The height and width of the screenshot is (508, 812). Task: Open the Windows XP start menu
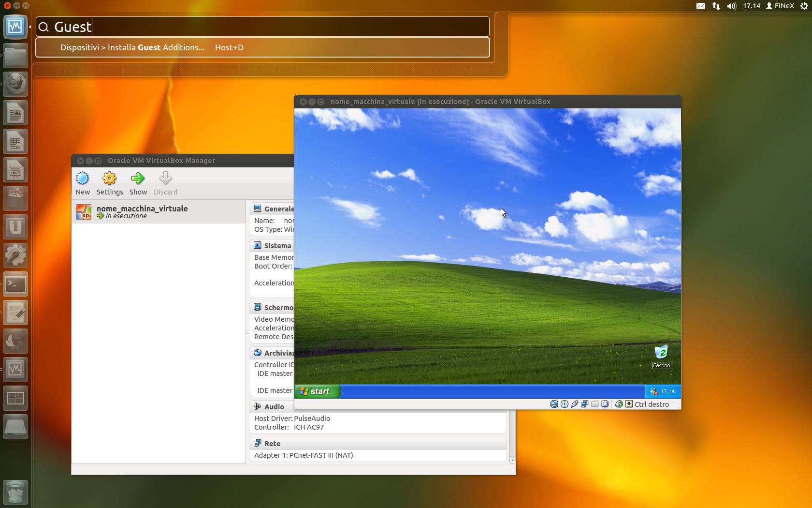click(x=318, y=391)
